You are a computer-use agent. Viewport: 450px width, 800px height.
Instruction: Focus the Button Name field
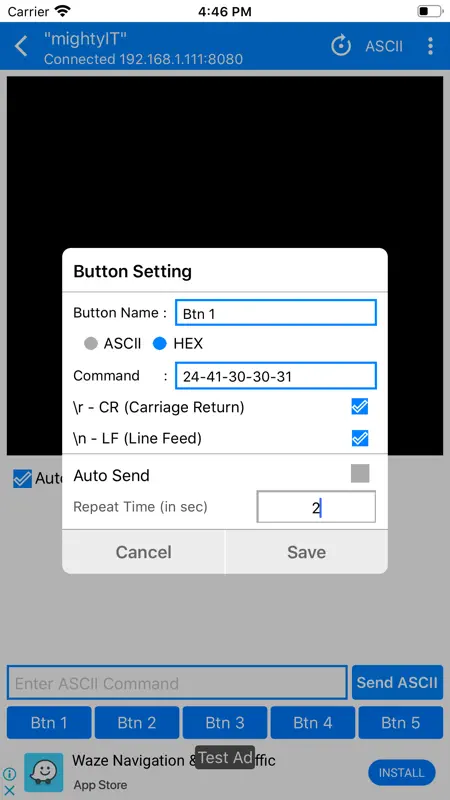(x=276, y=313)
